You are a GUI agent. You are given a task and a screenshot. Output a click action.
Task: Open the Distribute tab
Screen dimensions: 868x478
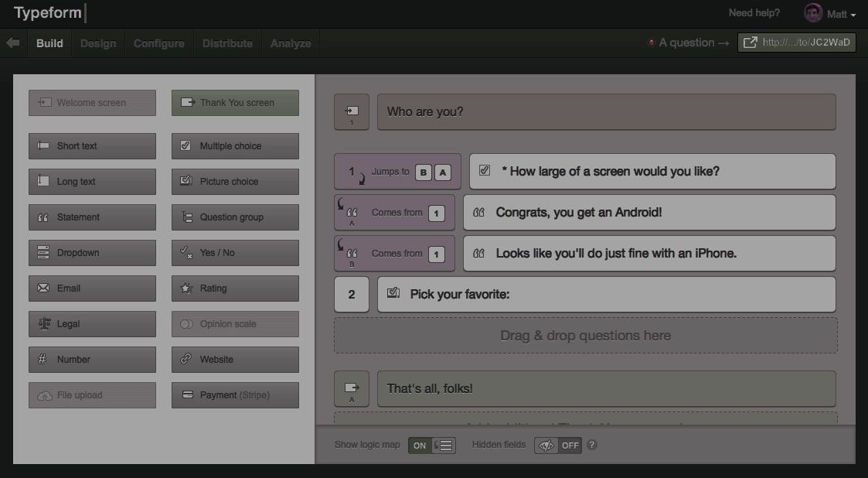[227, 43]
